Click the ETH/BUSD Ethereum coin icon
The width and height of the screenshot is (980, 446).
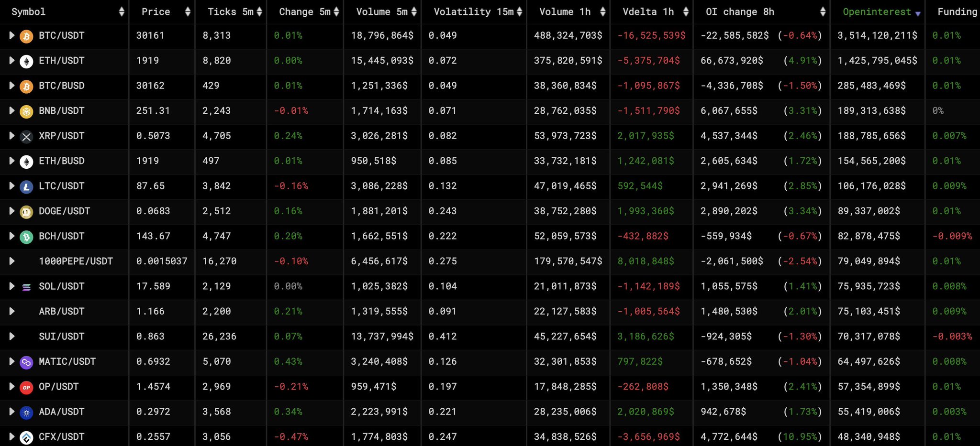[26, 162]
